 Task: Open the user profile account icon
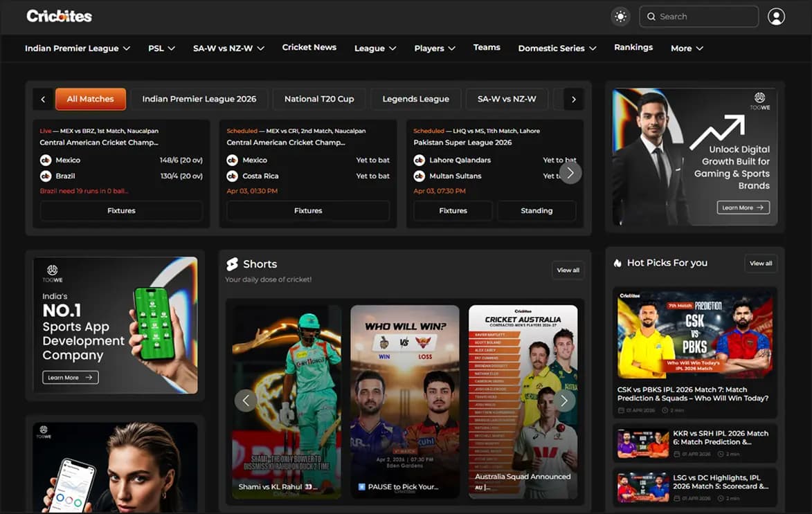coord(776,17)
